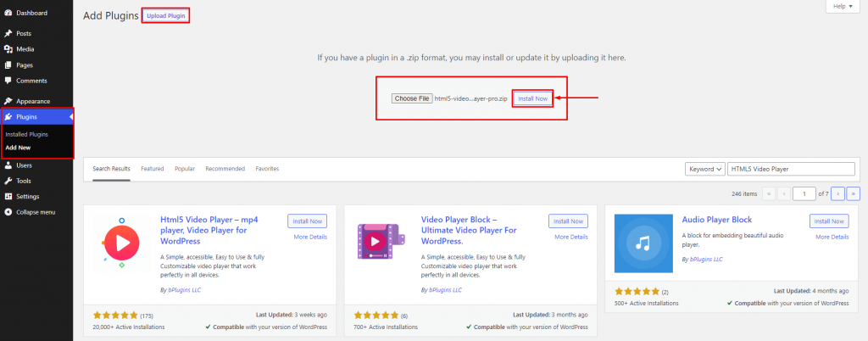868x341 pixels.
Task: Click the current page number field
Action: click(804, 193)
